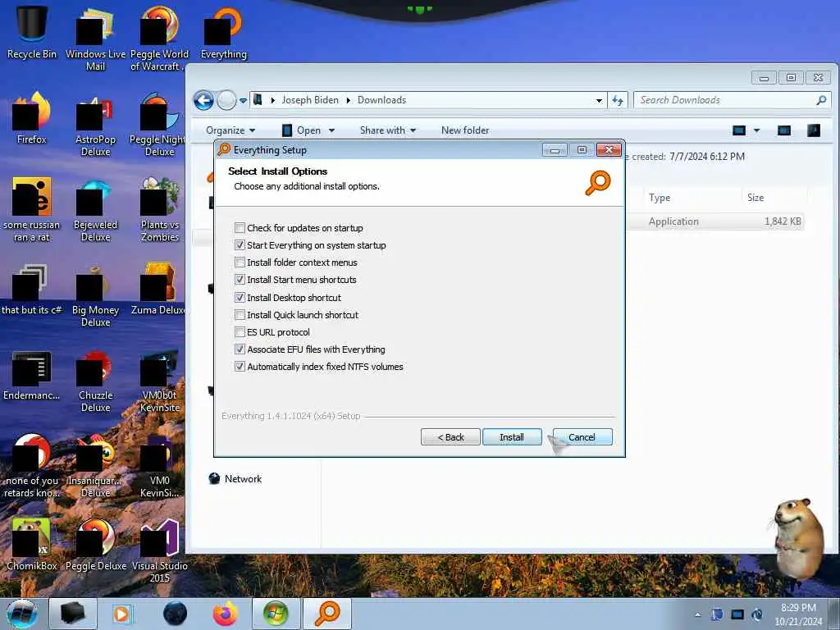840x630 pixels.
Task: Open the media player taskbar icon
Action: coord(122,614)
